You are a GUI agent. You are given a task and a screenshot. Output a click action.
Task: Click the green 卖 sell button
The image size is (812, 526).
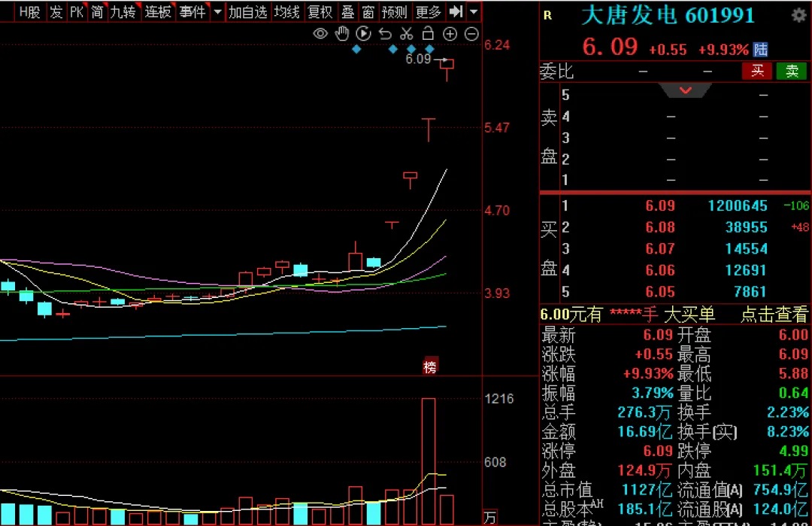click(792, 71)
